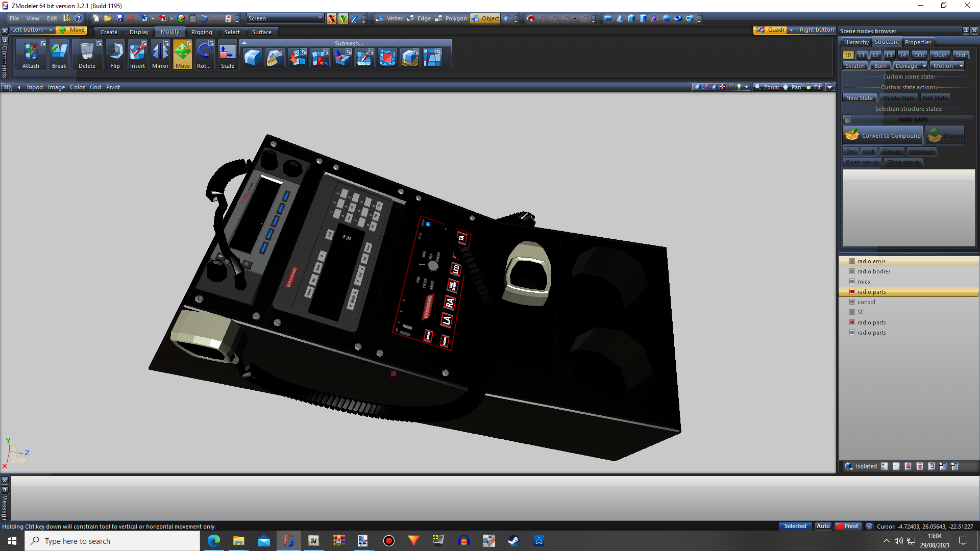Click the Convert to Compound button
The height and width of the screenshot is (551, 980).
coord(884,136)
